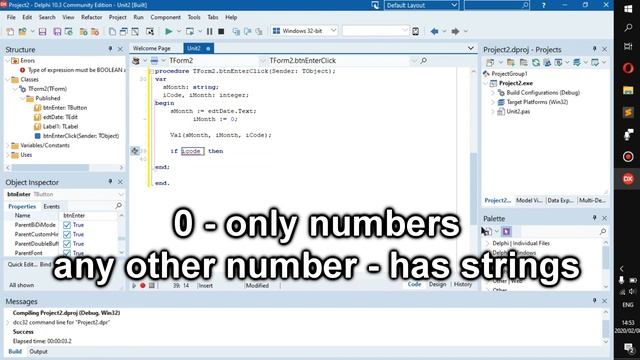The width and height of the screenshot is (640, 360).
Task: Click the Palette search magnifier icon
Action: tap(602, 231)
